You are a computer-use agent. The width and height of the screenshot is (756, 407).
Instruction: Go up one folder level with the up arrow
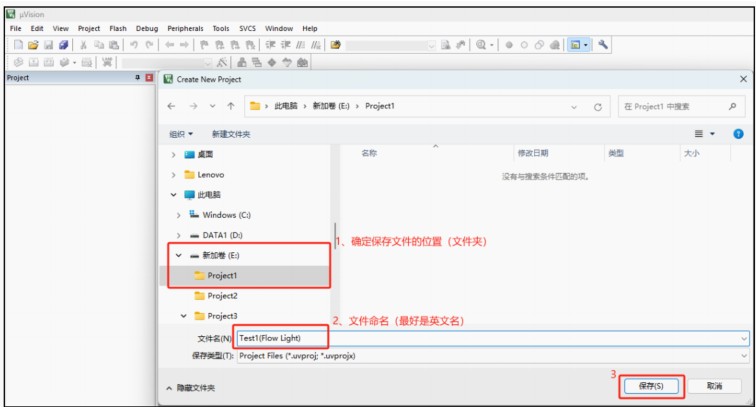tap(231, 106)
